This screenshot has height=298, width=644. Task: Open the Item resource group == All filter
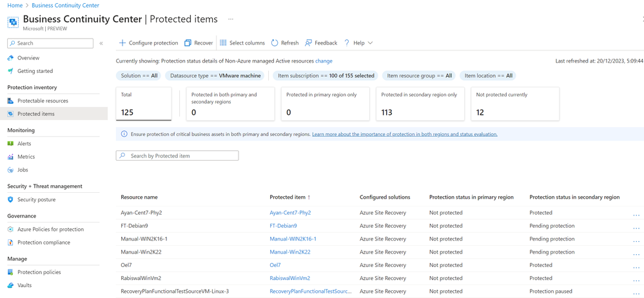click(x=419, y=75)
